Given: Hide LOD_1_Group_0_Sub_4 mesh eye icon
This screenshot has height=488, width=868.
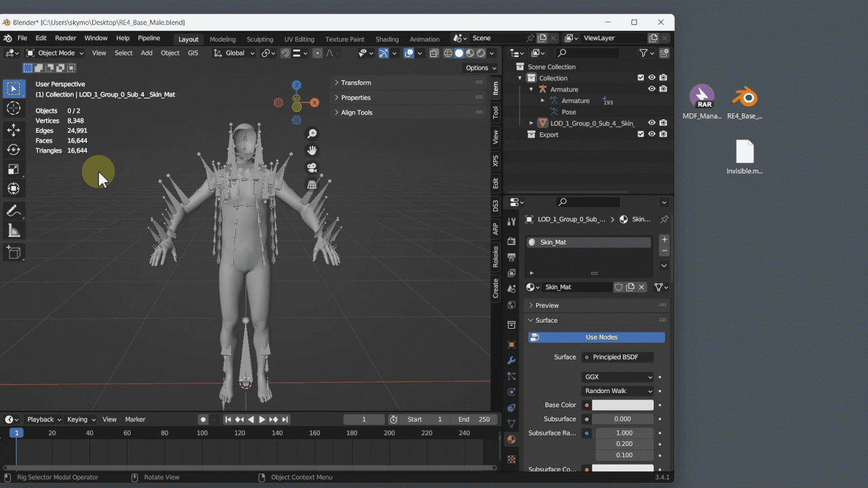Looking at the screenshot, I should coord(652,123).
